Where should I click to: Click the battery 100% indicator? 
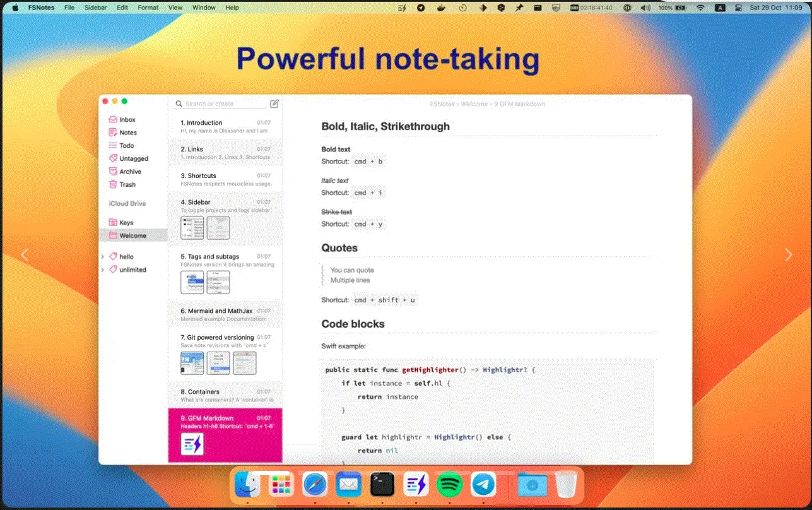[672, 8]
